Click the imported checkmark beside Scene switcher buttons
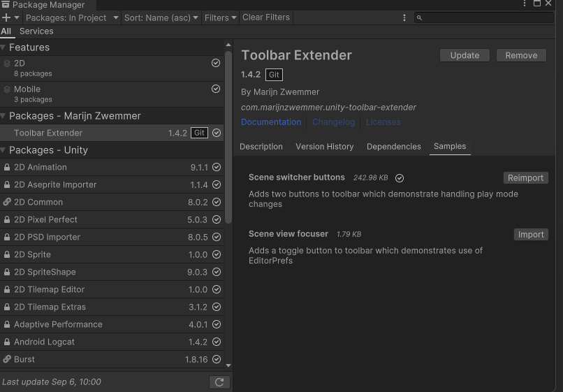Screen dimensions: 563x392 [x=400, y=178]
